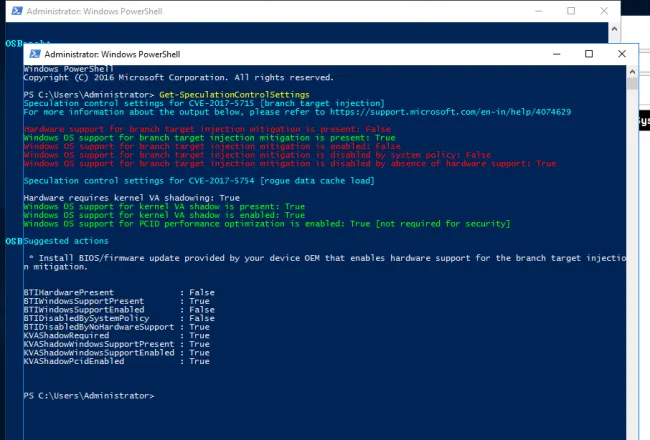
Task: Click the KVAShadowWindowsSupportPresent row
Action: pos(116,344)
